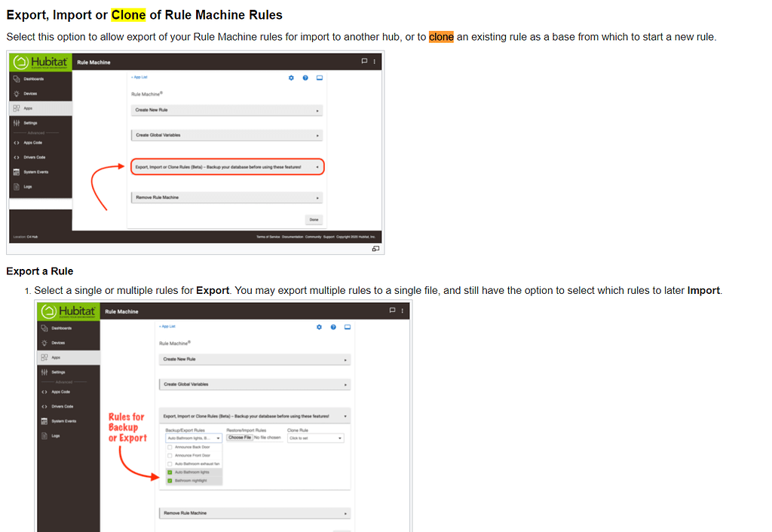The height and width of the screenshot is (532, 772).
Task: Select the System Events calendar icon
Action: coord(44,420)
